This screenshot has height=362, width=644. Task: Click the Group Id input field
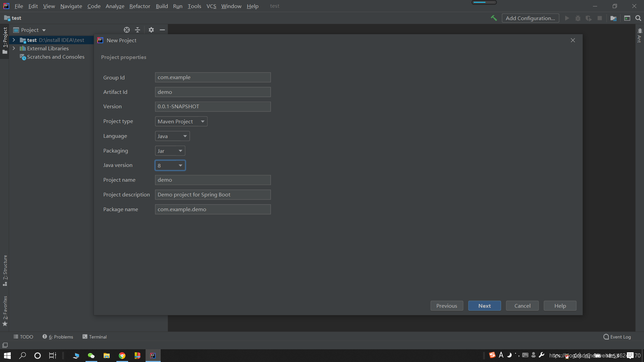[213, 77]
